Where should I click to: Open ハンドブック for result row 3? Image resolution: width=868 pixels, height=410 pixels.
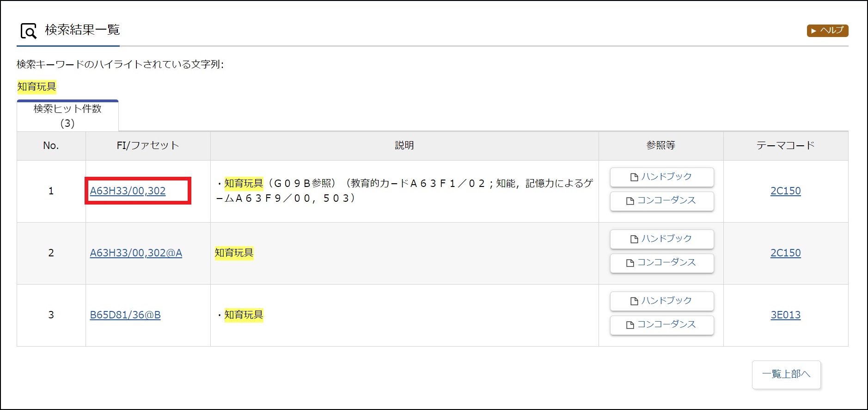pos(661,301)
